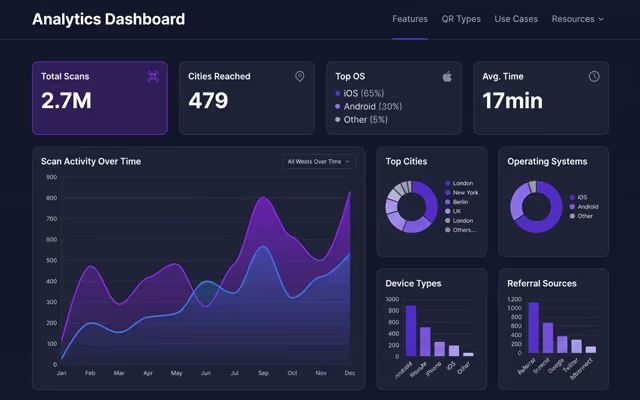Click the QR scan icon in Total Scans
This screenshot has width=640, height=400.
click(x=153, y=76)
